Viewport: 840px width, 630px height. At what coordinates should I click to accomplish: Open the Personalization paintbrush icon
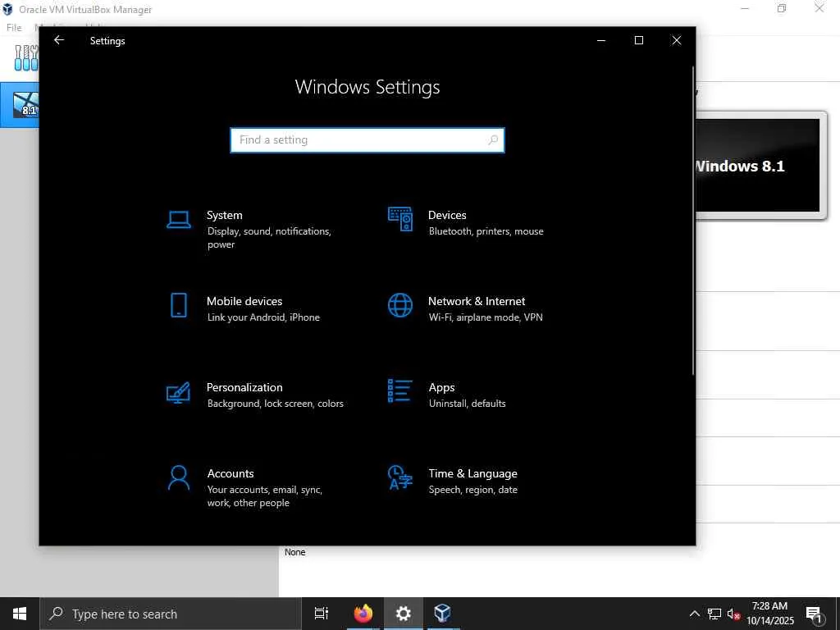tap(178, 392)
